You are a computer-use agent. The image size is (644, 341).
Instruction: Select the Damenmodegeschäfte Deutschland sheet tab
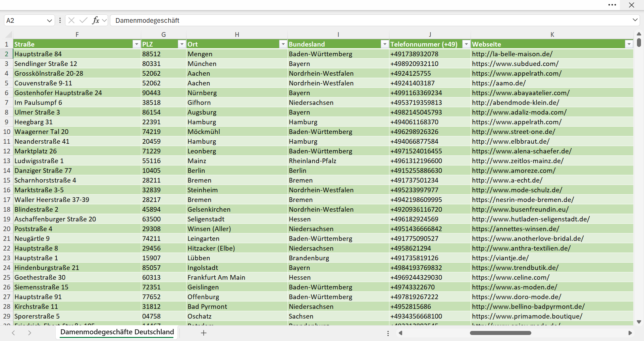point(117,332)
